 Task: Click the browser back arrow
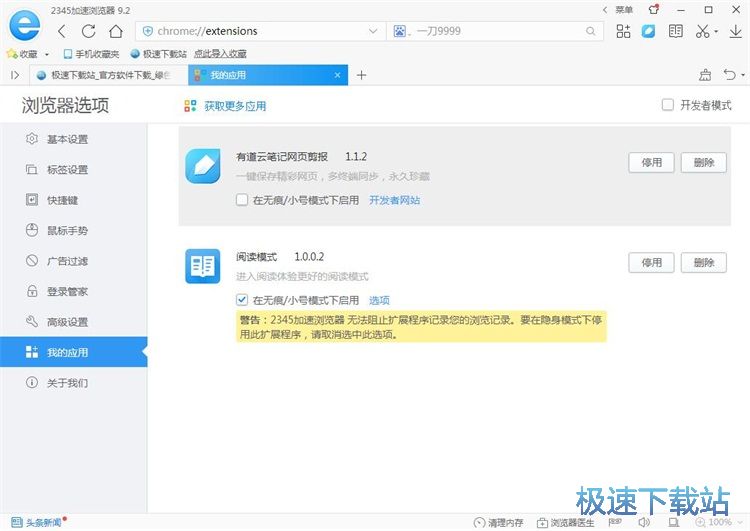click(62, 32)
